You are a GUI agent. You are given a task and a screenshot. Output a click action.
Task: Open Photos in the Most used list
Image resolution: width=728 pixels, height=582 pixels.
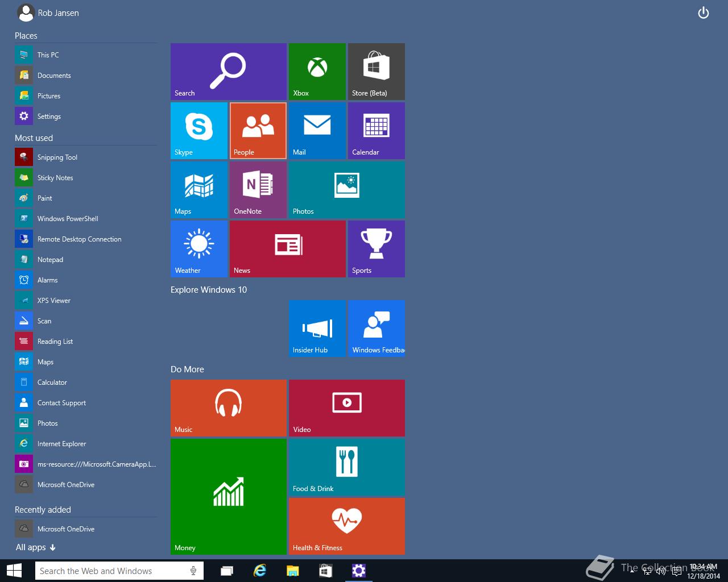86,423
